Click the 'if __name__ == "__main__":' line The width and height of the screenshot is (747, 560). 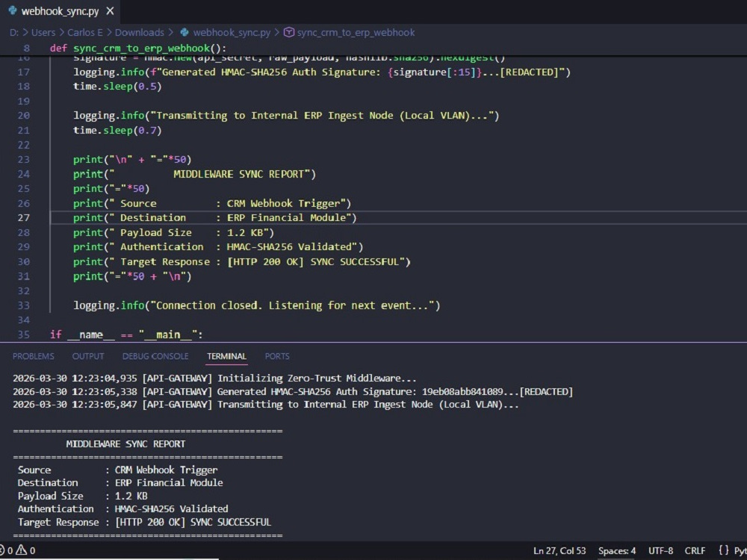(x=127, y=335)
